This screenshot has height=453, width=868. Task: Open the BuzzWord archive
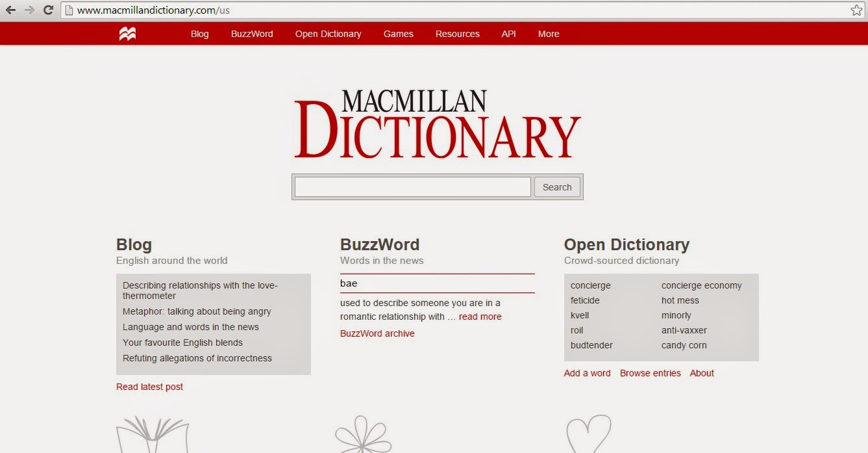click(x=377, y=333)
